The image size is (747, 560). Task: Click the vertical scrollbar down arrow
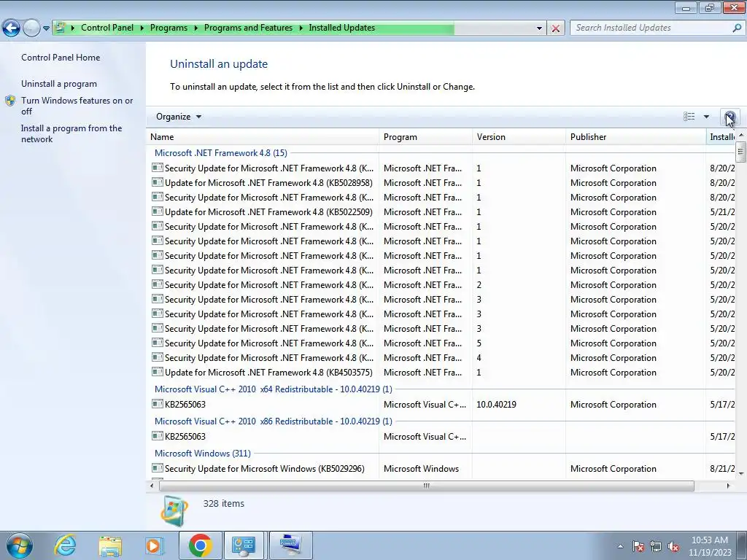tap(740, 473)
